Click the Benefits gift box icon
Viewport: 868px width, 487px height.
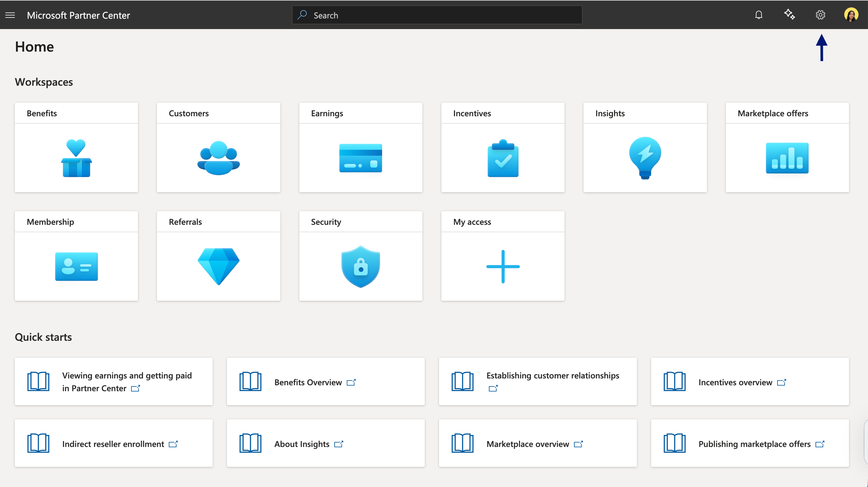coord(76,158)
